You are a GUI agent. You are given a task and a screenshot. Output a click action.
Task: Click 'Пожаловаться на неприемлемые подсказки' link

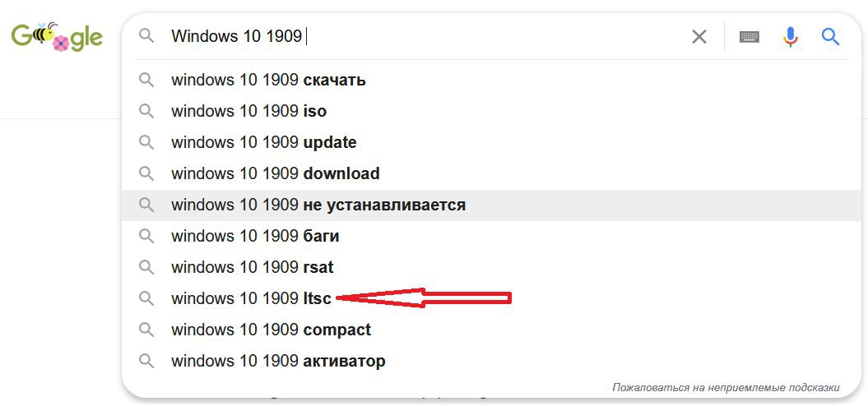[726, 388]
